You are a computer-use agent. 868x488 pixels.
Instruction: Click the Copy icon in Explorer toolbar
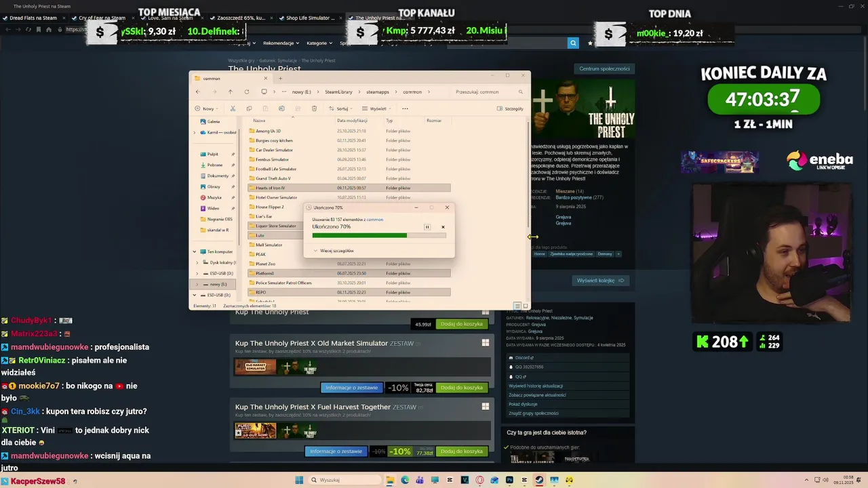click(x=249, y=108)
